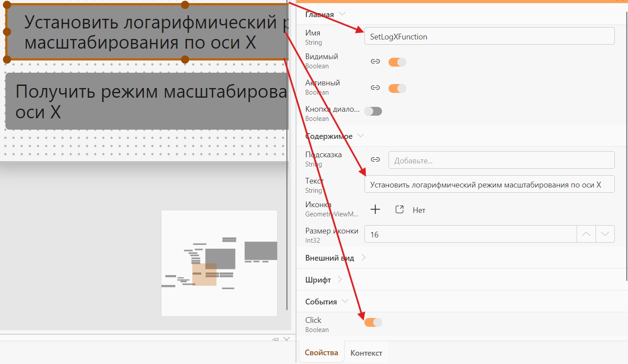This screenshot has height=364, width=628.
Task: Select the Получить режим масштабирования button
Action: (x=147, y=101)
